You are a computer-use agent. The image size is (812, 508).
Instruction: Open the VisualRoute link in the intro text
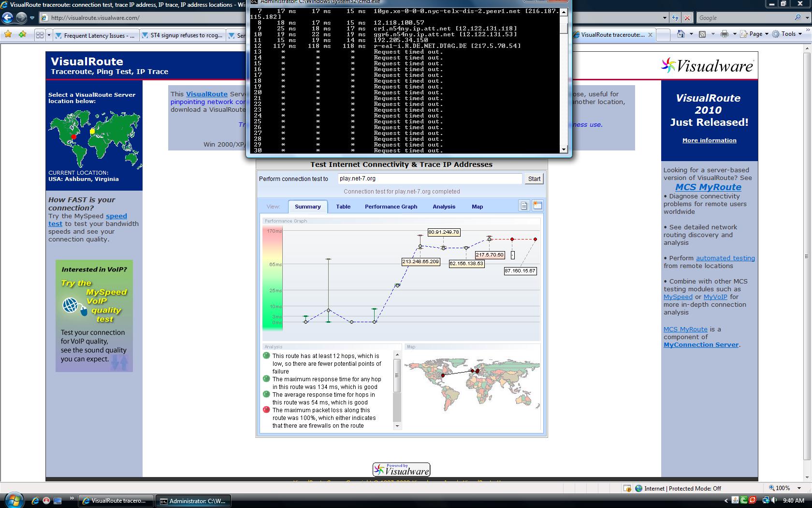tap(207, 94)
